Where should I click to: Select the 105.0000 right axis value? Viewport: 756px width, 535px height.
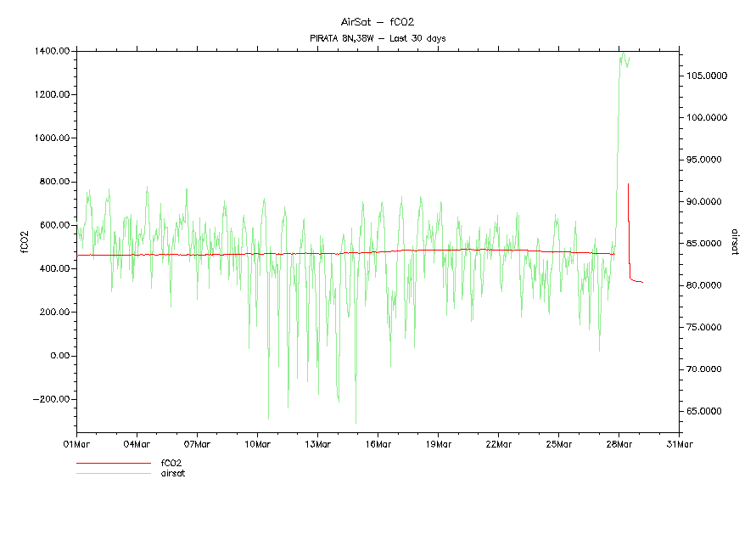[707, 76]
